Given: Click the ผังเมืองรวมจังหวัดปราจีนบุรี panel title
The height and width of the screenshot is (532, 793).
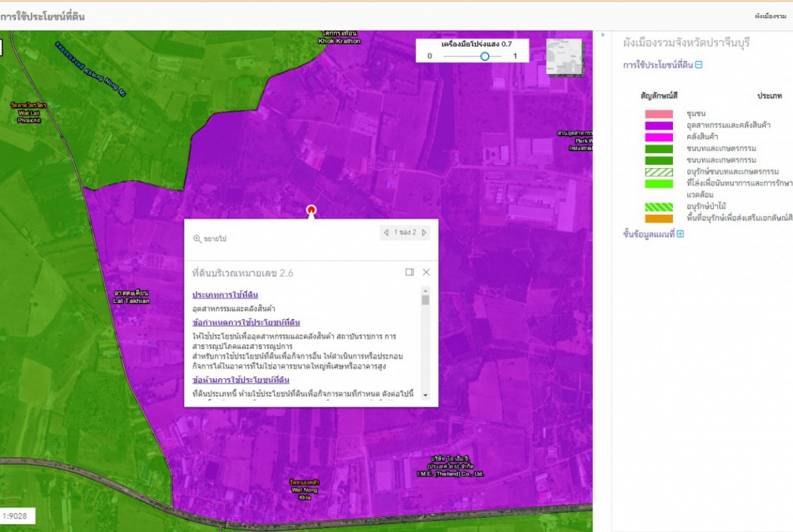Looking at the screenshot, I should pyautogui.click(x=687, y=43).
